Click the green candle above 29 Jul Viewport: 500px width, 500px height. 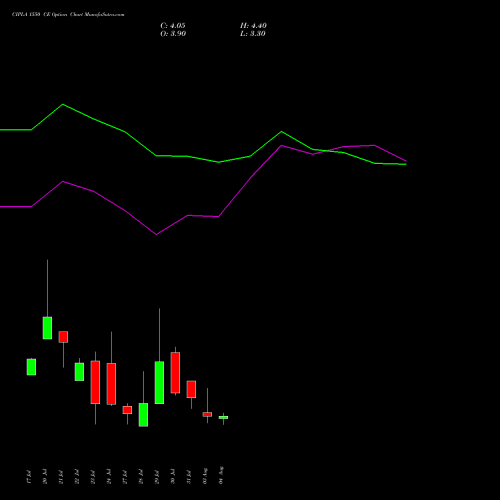(x=159, y=383)
